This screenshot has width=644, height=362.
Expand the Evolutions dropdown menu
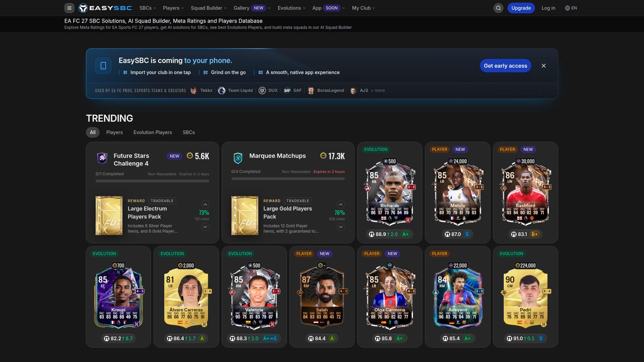pyautogui.click(x=291, y=8)
